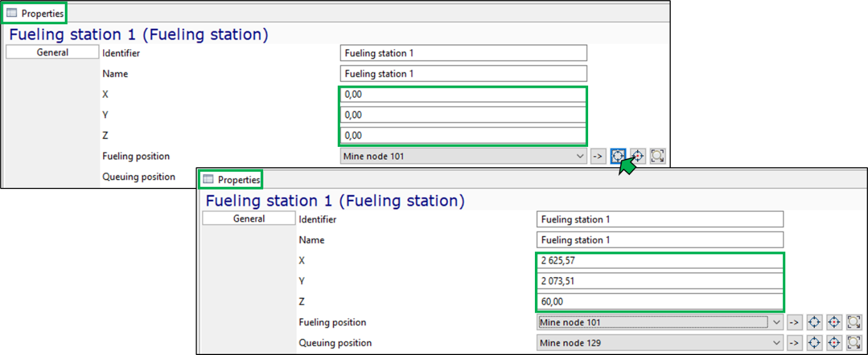Click the Identifier field in the back window

click(464, 53)
